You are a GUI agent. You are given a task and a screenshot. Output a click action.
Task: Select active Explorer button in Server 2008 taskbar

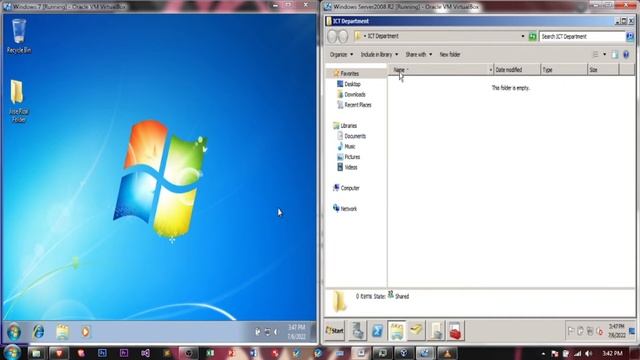click(397, 331)
